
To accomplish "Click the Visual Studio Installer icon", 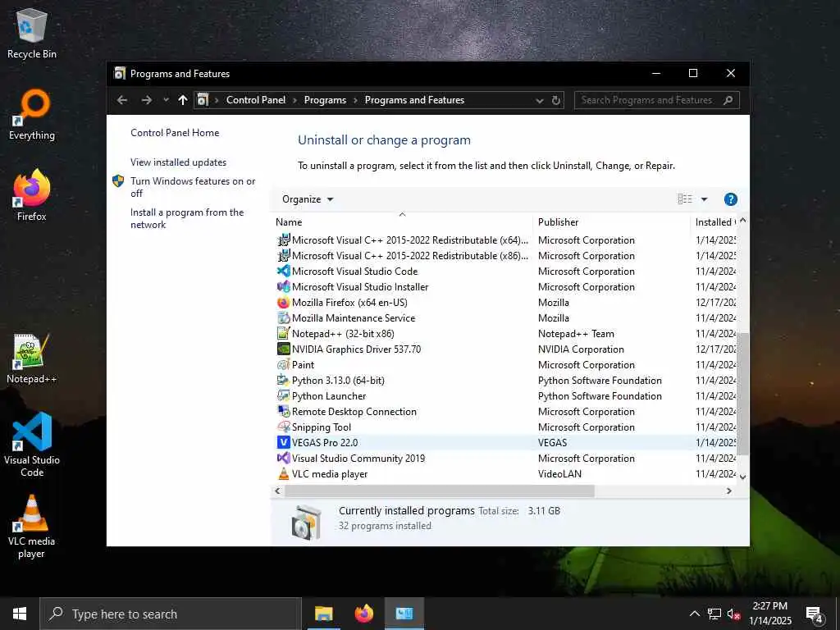I will pyautogui.click(x=283, y=286).
